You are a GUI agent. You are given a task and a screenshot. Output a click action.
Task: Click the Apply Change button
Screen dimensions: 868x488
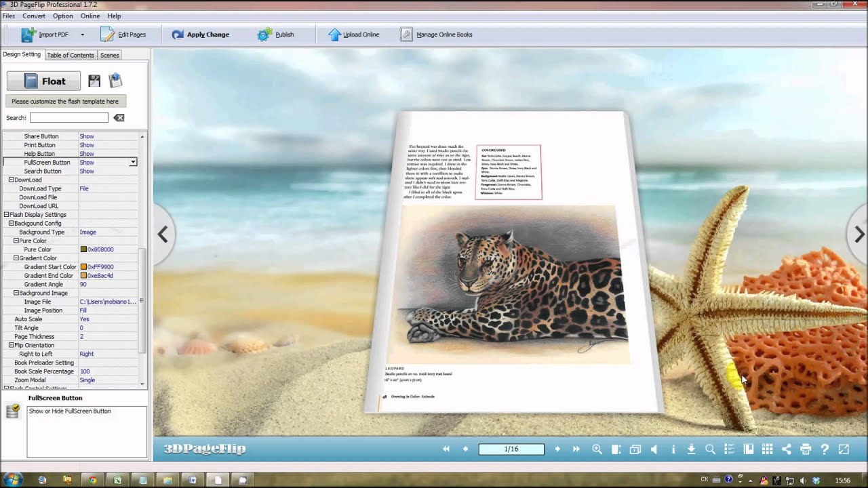coord(201,35)
